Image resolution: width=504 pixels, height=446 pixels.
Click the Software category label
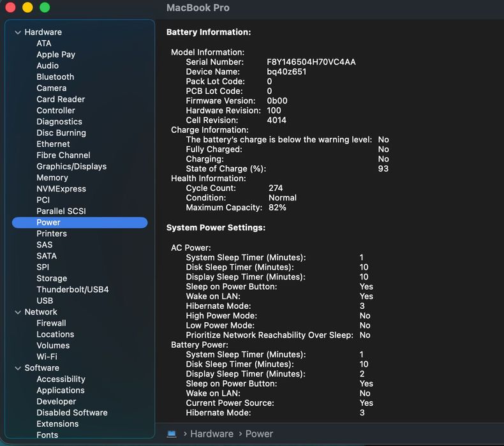(x=41, y=368)
